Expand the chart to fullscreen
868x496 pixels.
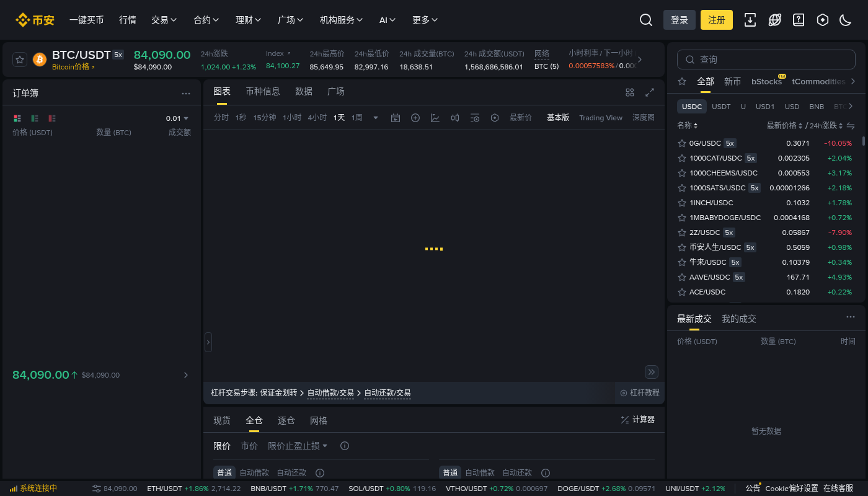[x=650, y=92]
